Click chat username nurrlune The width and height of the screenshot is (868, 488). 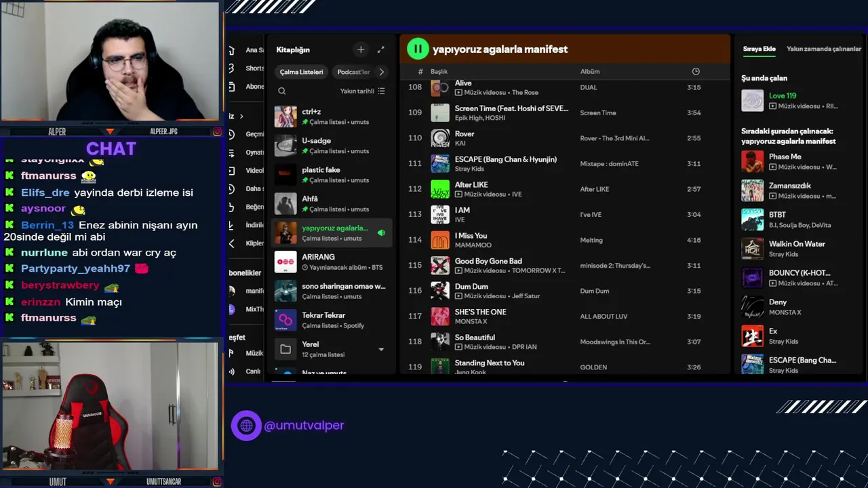[x=44, y=252]
